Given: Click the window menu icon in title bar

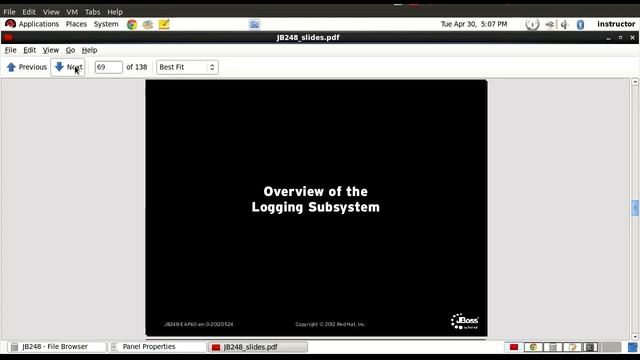Looking at the screenshot, I should [x=8, y=38].
